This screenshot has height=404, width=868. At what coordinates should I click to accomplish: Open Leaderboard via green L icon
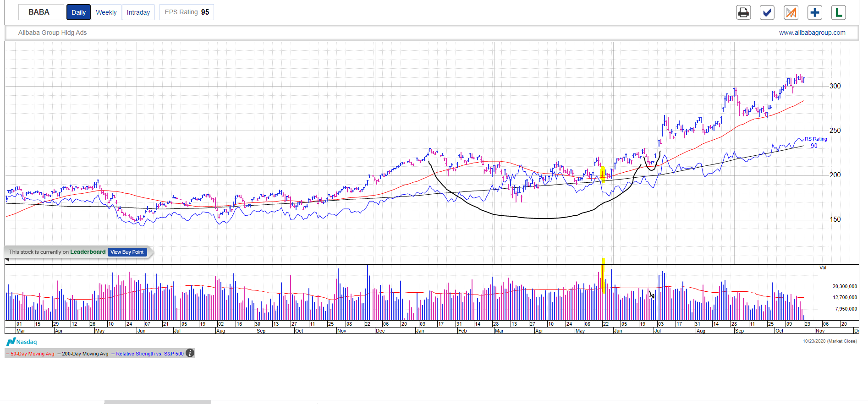pos(839,12)
